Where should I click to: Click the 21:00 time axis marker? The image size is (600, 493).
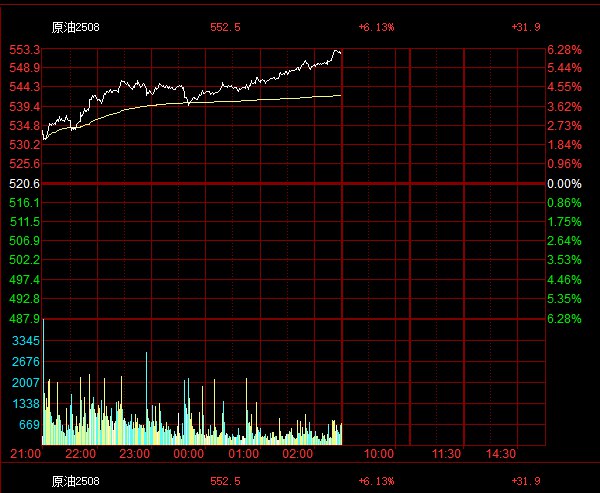(25, 454)
